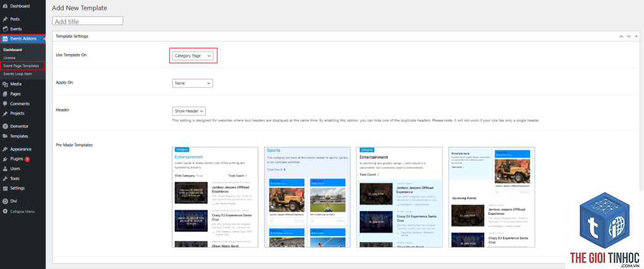Screen dimensions: 644x269
Task: Click the Comments bubble icon
Action: click(x=5, y=104)
